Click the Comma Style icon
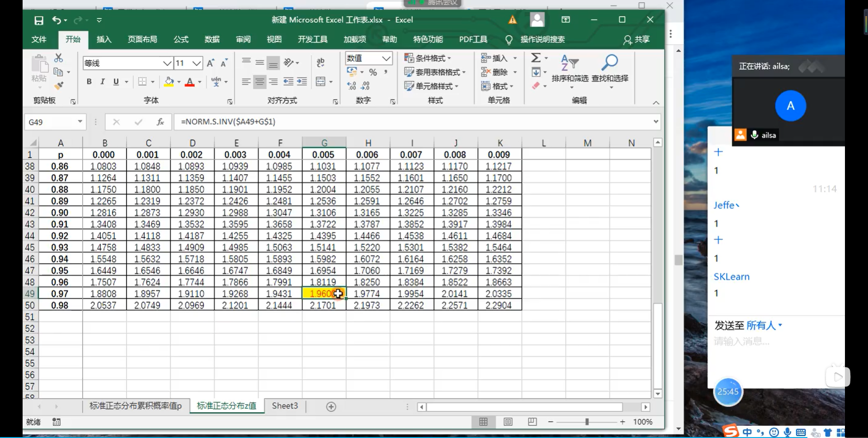 pos(386,72)
